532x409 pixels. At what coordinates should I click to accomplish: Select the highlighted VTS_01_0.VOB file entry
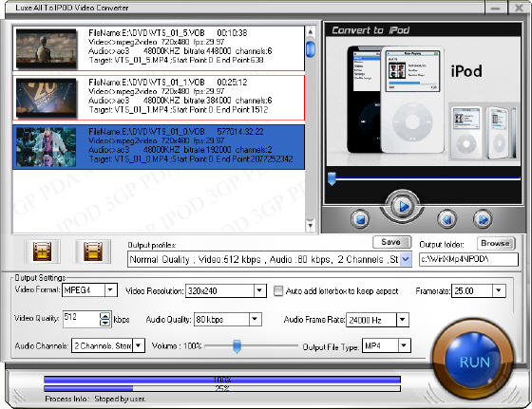[x=159, y=147]
